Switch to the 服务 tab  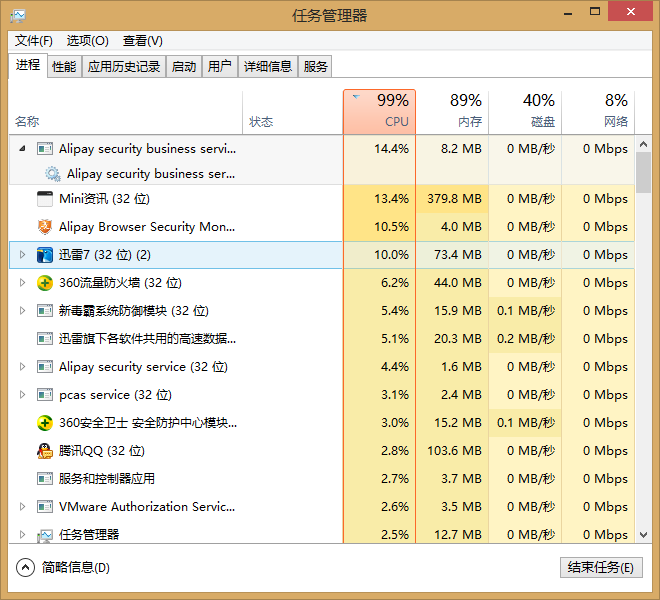coord(315,67)
